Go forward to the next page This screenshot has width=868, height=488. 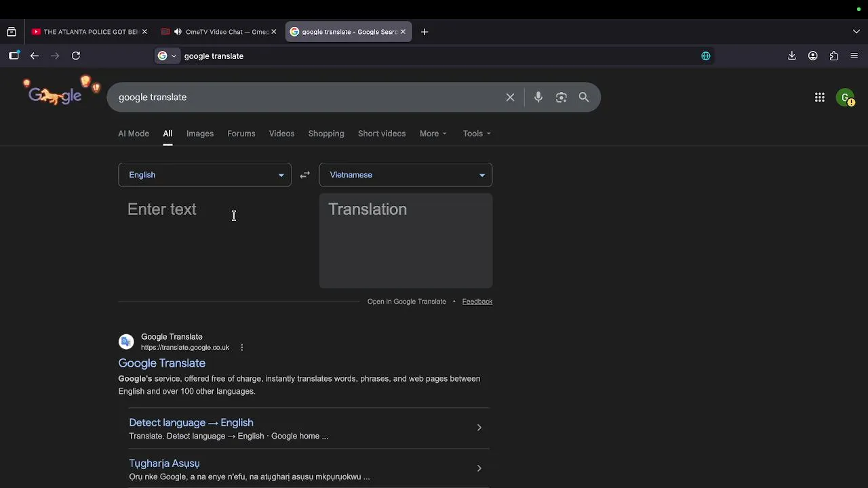pyautogui.click(x=56, y=56)
